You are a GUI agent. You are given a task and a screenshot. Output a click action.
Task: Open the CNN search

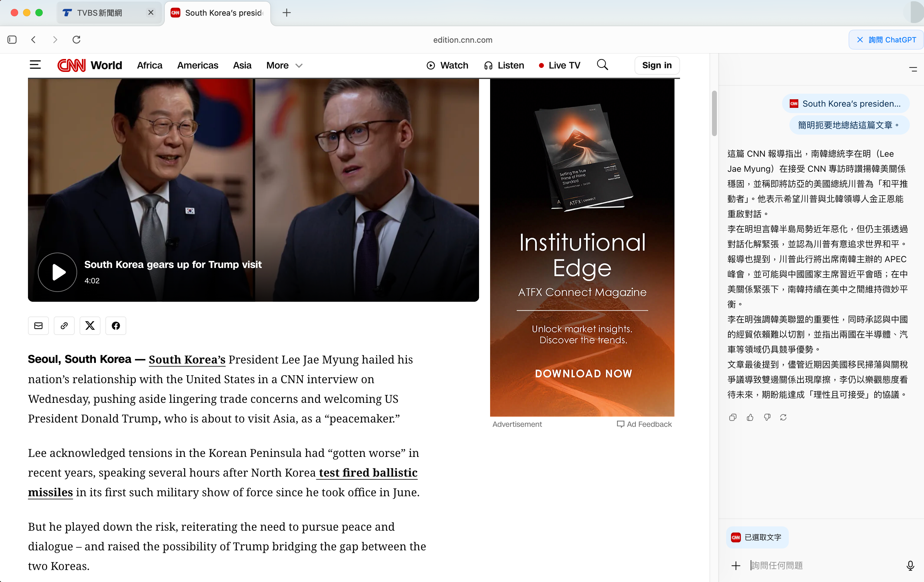603,65
